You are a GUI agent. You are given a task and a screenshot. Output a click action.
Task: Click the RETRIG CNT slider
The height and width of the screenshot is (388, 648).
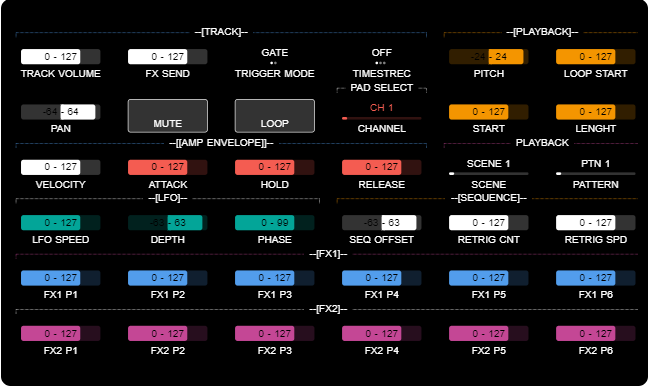(488, 222)
